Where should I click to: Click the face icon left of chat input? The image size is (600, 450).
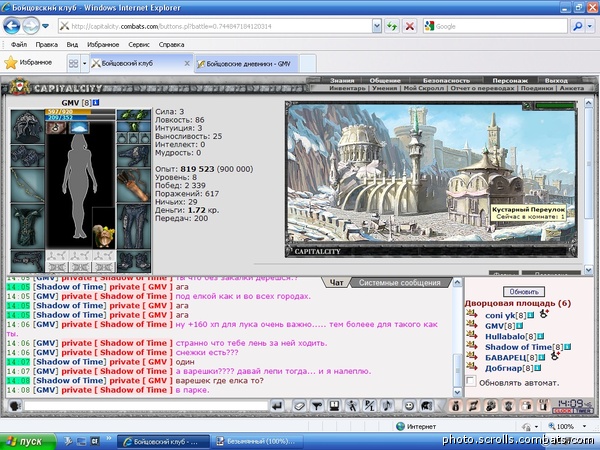pos(15,406)
